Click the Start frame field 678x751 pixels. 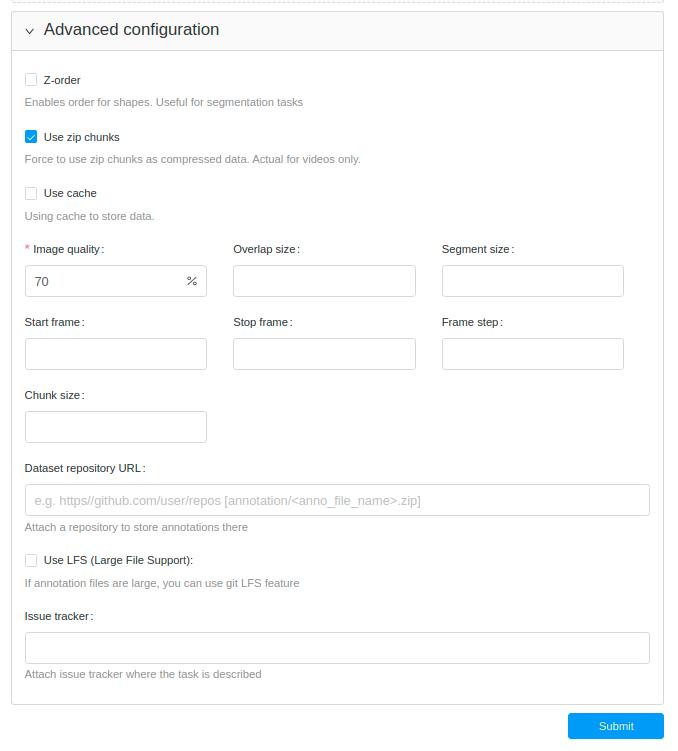[x=116, y=354]
